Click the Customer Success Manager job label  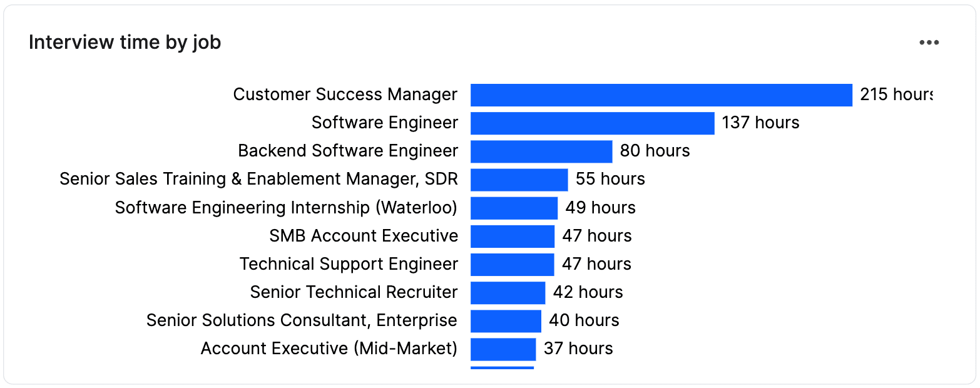(345, 94)
